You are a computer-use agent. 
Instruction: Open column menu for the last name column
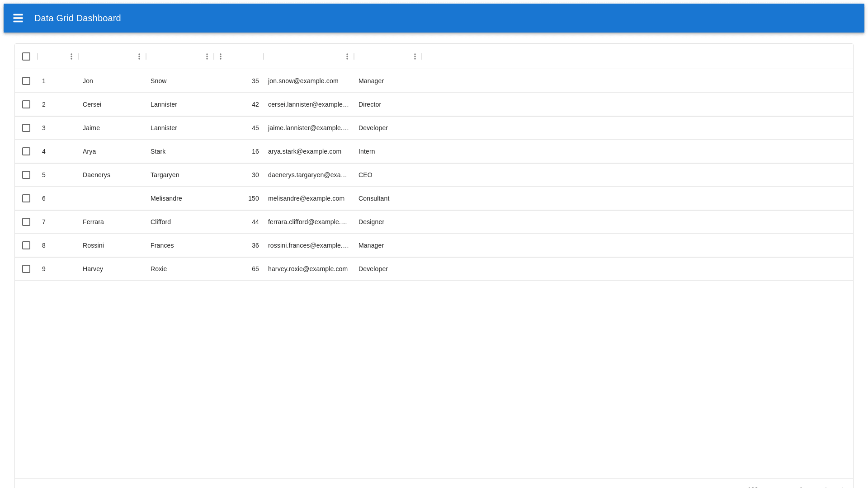pos(207,56)
